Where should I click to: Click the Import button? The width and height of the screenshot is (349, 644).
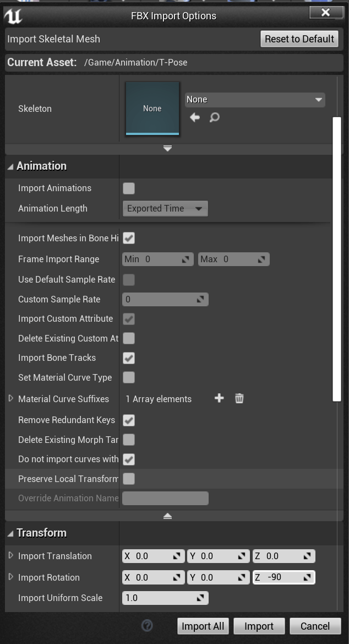(x=259, y=626)
